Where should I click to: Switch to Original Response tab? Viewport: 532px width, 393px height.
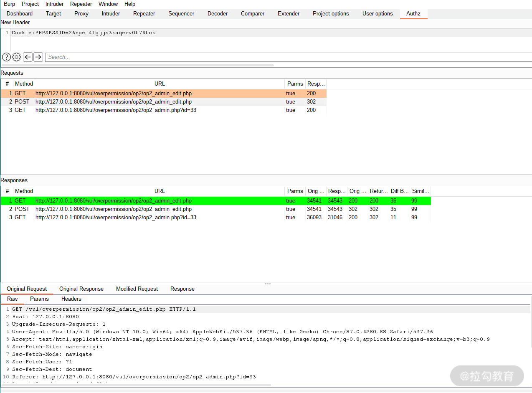click(81, 289)
